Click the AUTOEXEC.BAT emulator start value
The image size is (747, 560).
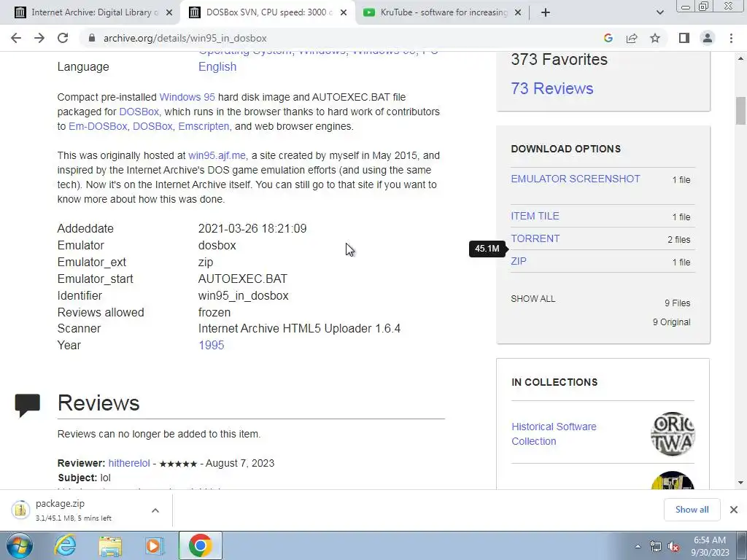pos(243,279)
